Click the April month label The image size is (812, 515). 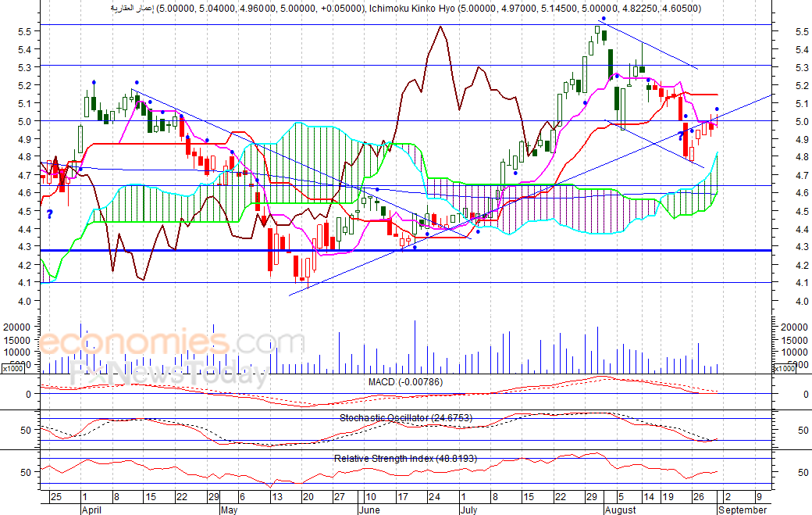tap(91, 510)
